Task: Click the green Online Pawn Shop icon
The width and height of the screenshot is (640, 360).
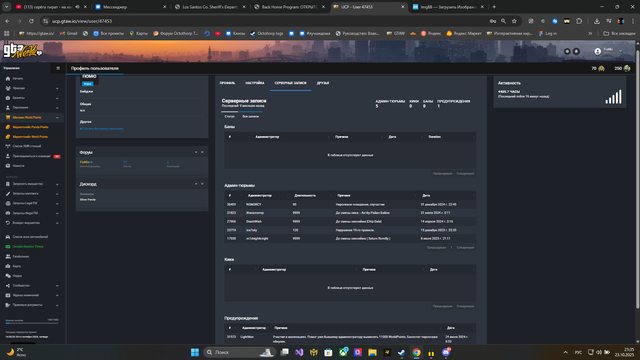Action: [x=8, y=247]
